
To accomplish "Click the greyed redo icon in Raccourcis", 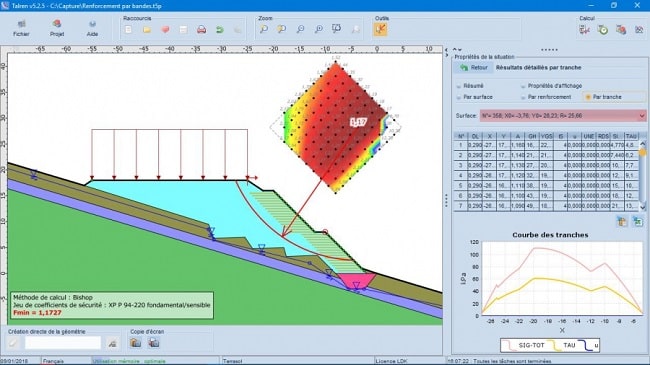I will coord(238,29).
